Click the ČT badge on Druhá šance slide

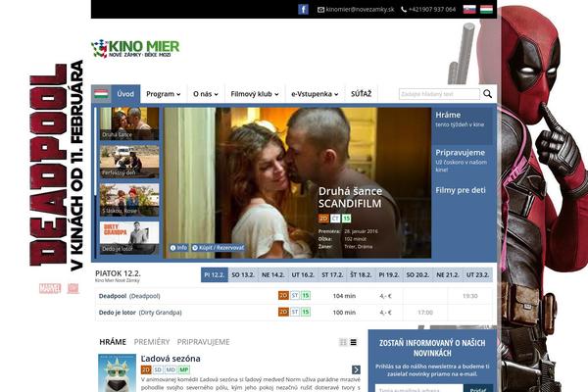[x=335, y=219]
